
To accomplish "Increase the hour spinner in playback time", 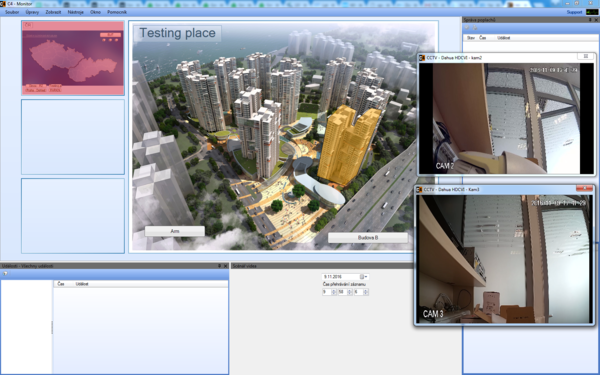I will coord(334,290).
